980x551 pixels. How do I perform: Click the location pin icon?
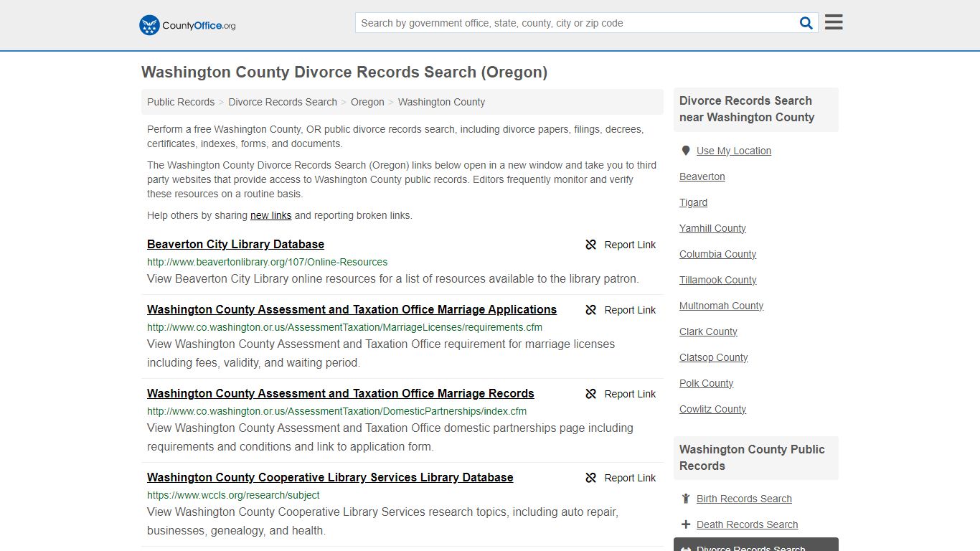point(686,151)
